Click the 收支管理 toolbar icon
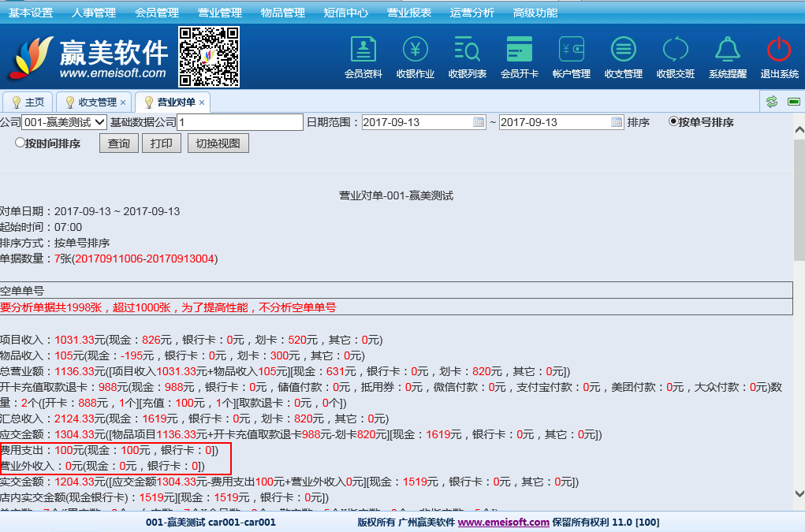805x532 pixels. [623, 50]
